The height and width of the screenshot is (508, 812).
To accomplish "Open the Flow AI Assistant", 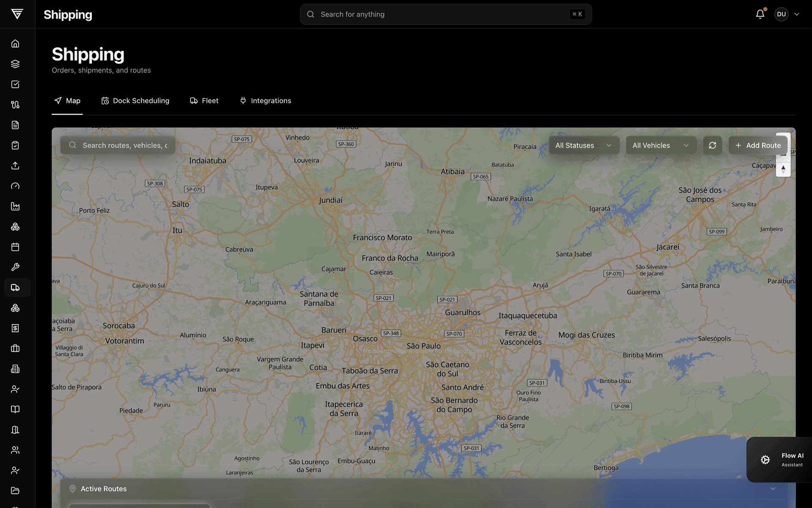I will pos(779,460).
